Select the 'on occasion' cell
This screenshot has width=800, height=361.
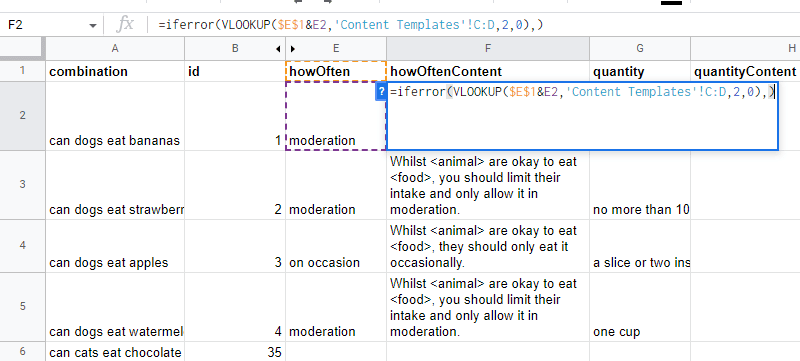pos(336,246)
